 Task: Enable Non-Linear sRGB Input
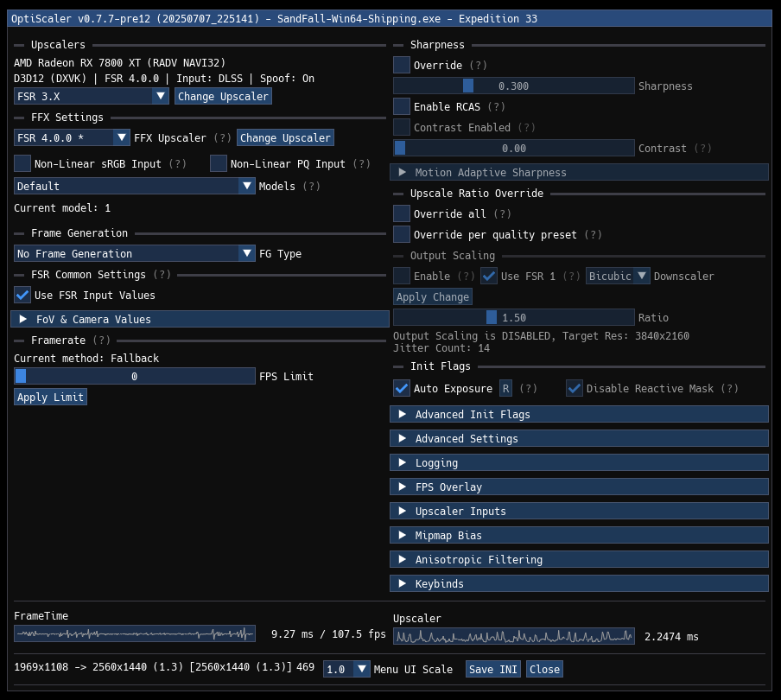(x=22, y=162)
